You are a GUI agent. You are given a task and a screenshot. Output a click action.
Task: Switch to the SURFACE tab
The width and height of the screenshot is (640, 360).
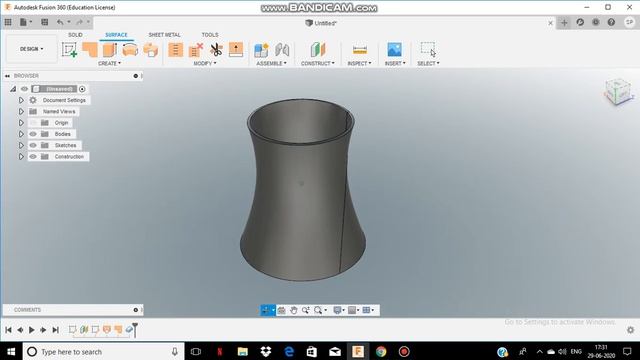click(116, 35)
